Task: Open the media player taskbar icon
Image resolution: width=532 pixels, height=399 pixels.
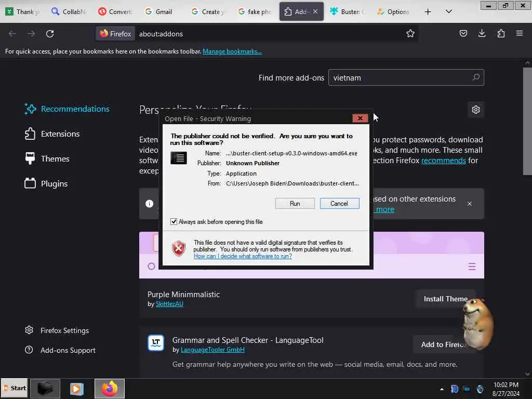Action: click(x=77, y=389)
